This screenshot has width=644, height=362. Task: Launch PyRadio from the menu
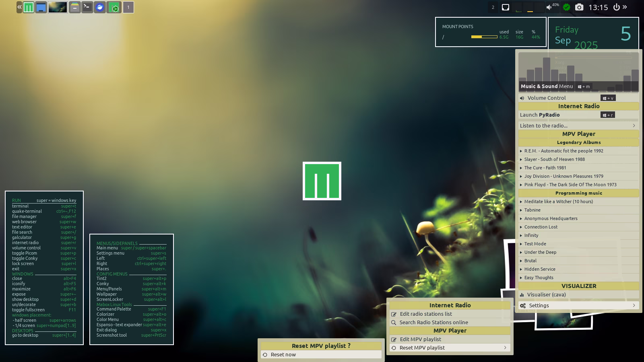[x=539, y=115]
